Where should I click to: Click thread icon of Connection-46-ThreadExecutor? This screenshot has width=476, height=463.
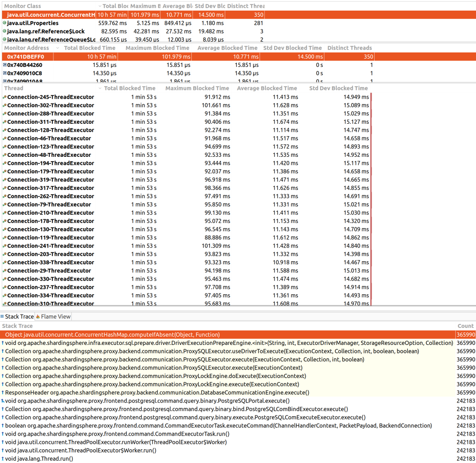click(x=4, y=138)
